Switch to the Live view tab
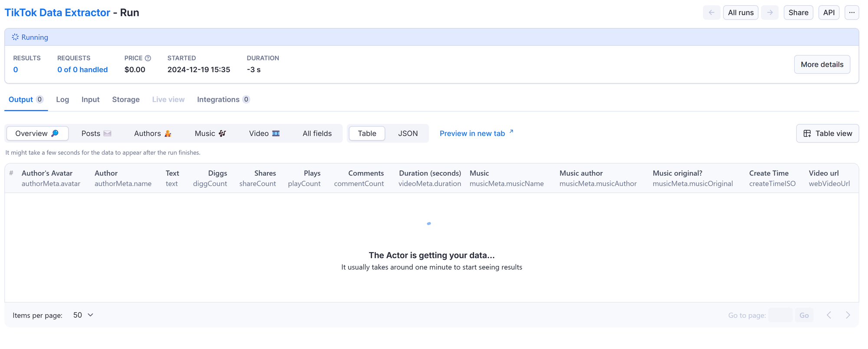The image size is (868, 349). tap(168, 100)
